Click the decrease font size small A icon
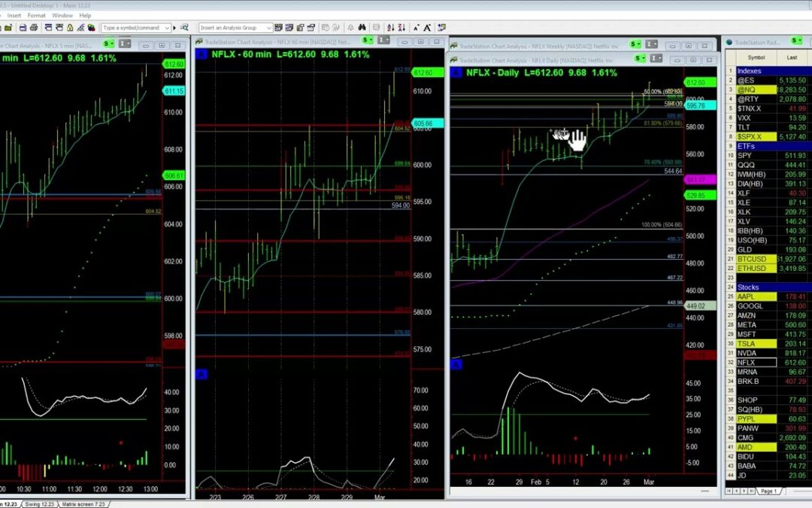 416,28
